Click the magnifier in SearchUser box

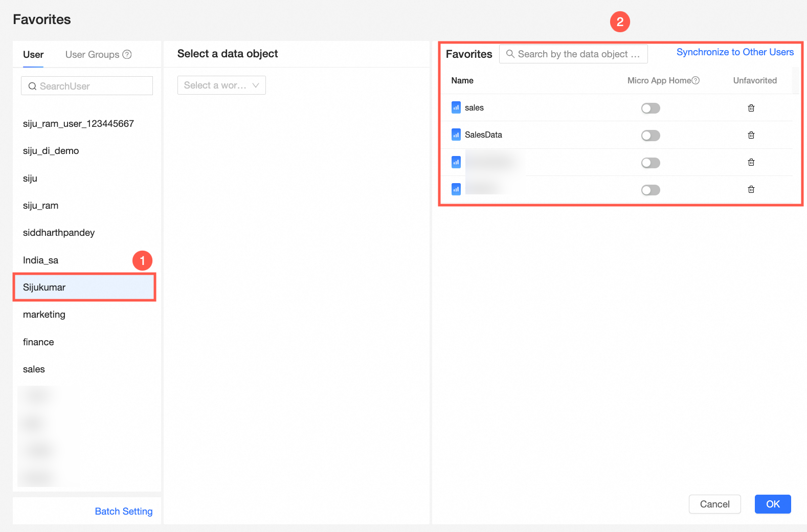tap(32, 86)
